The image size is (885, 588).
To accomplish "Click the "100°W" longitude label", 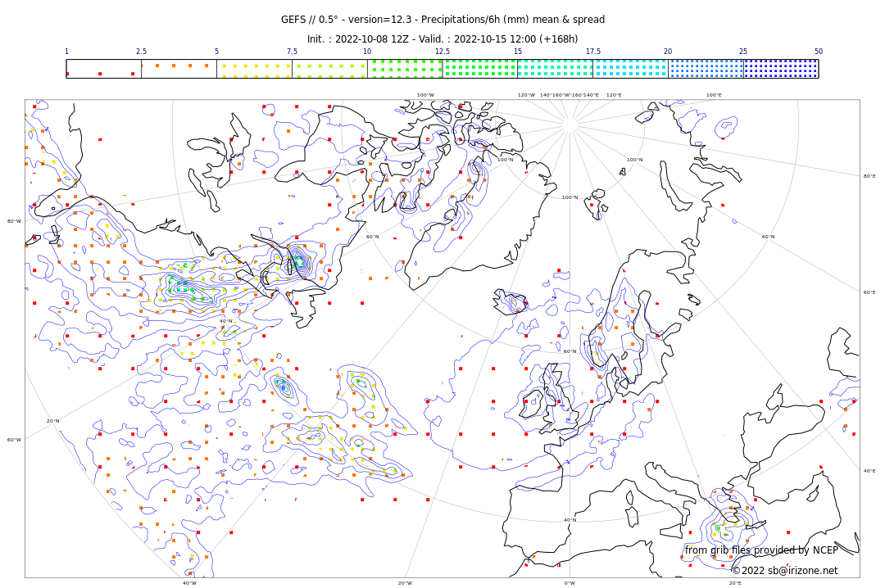I will click(425, 95).
